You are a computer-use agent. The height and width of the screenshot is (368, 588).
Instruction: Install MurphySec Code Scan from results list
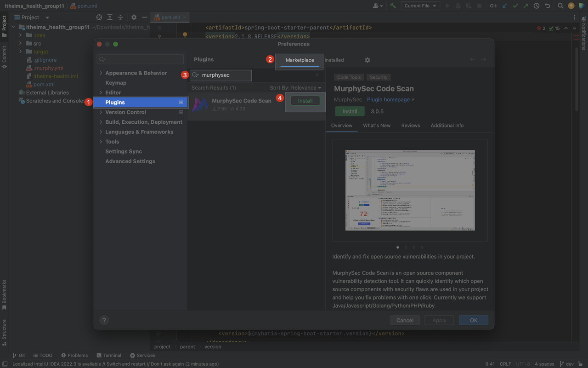coord(305,101)
